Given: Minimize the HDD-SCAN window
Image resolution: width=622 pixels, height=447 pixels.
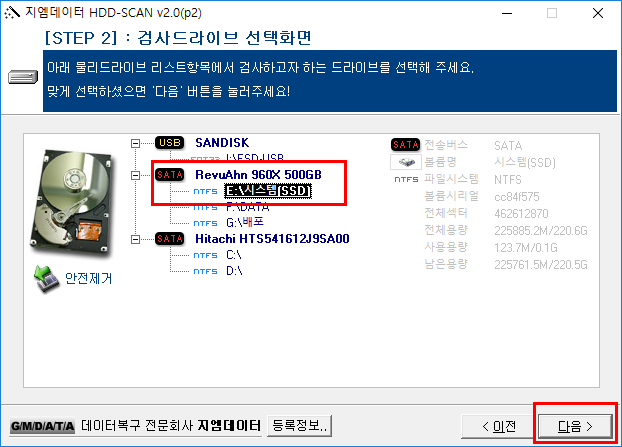Looking at the screenshot, I should click(507, 13).
